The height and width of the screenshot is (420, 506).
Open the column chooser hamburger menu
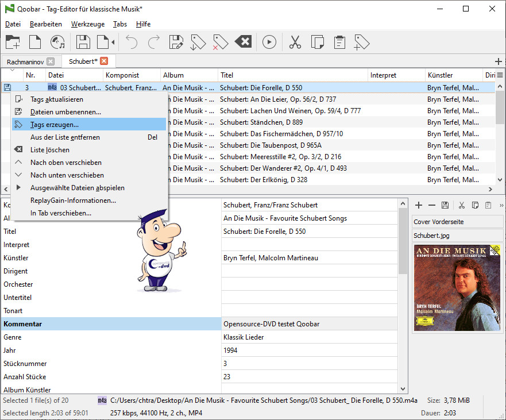click(500, 75)
